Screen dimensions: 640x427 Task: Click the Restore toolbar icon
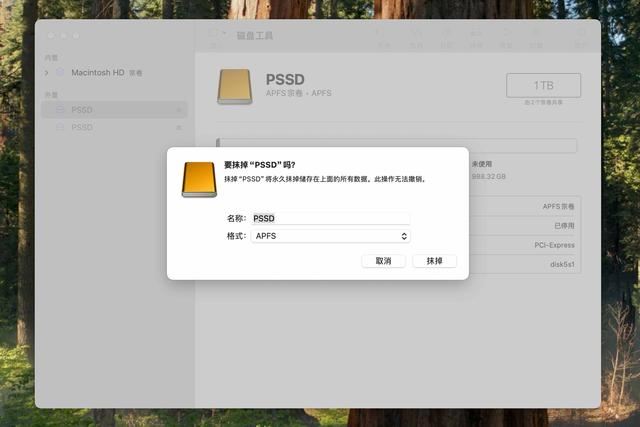tap(506, 38)
